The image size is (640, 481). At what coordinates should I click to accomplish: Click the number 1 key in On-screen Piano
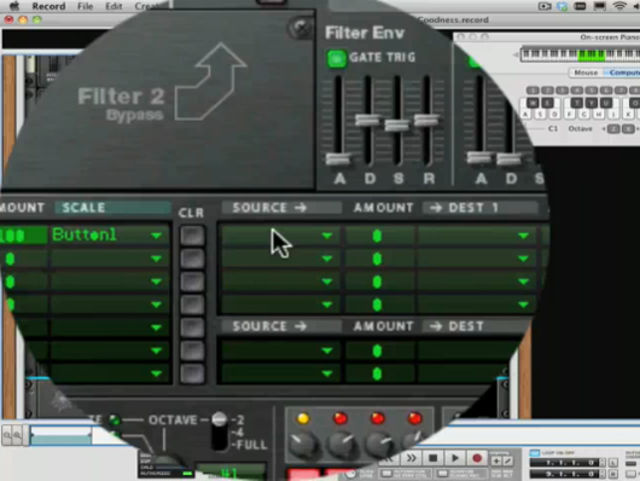tap(533, 90)
